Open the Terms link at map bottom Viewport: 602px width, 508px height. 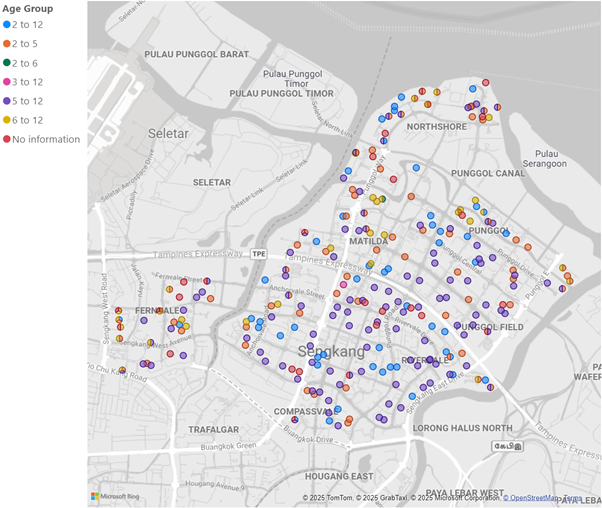[572, 498]
